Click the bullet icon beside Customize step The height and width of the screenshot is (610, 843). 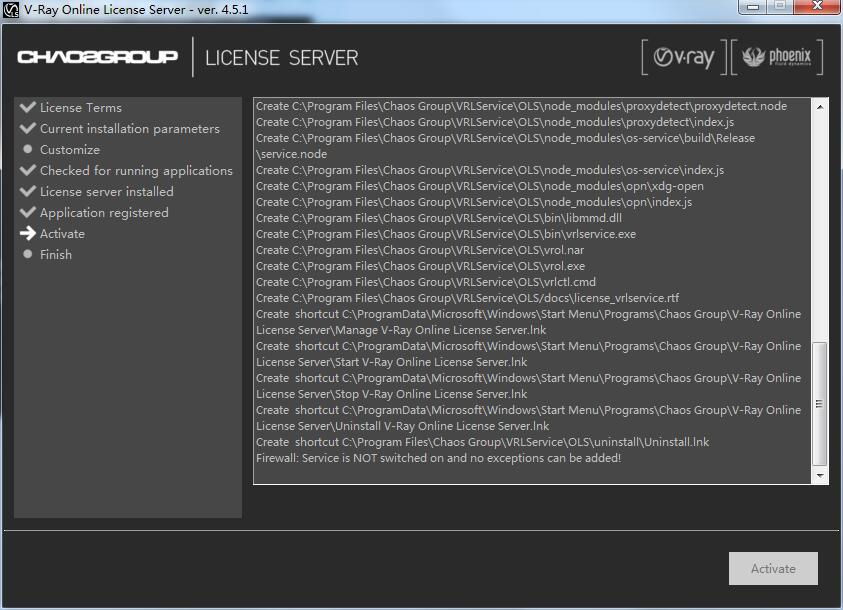28,150
